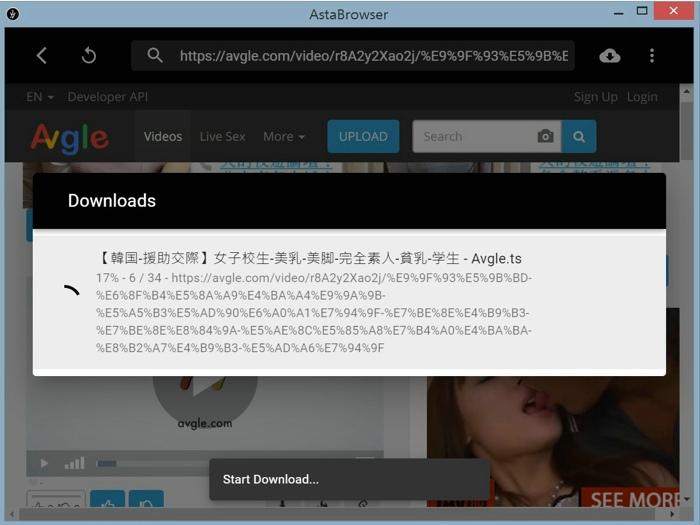Viewport: 700px width, 525px height.
Task: Click the address bar URL field
Action: [x=372, y=56]
